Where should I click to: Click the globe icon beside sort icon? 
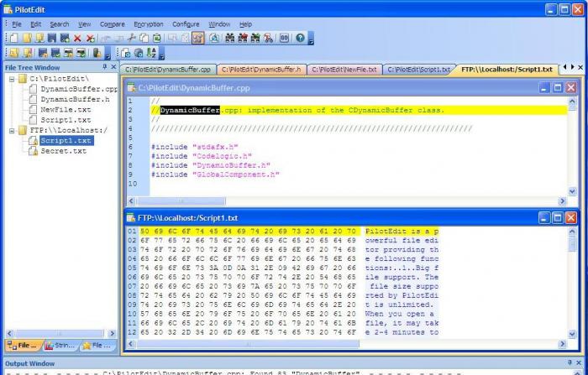pyautogui.click(x=139, y=53)
